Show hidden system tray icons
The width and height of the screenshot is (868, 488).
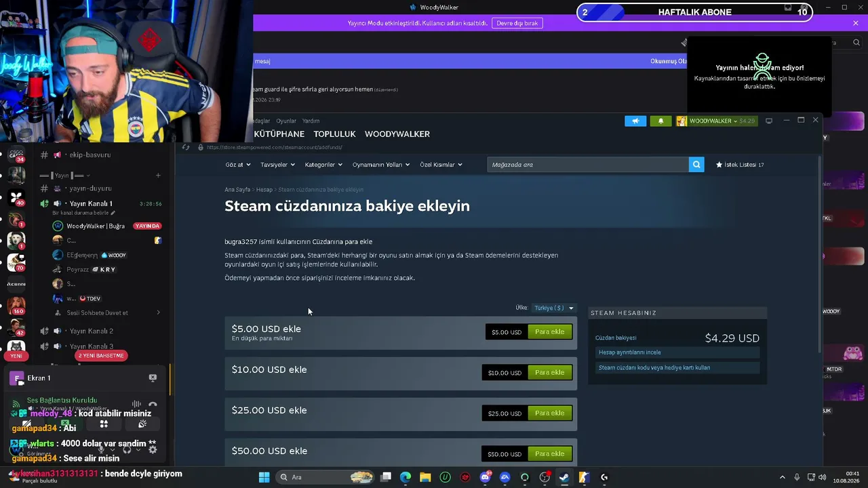(782, 477)
